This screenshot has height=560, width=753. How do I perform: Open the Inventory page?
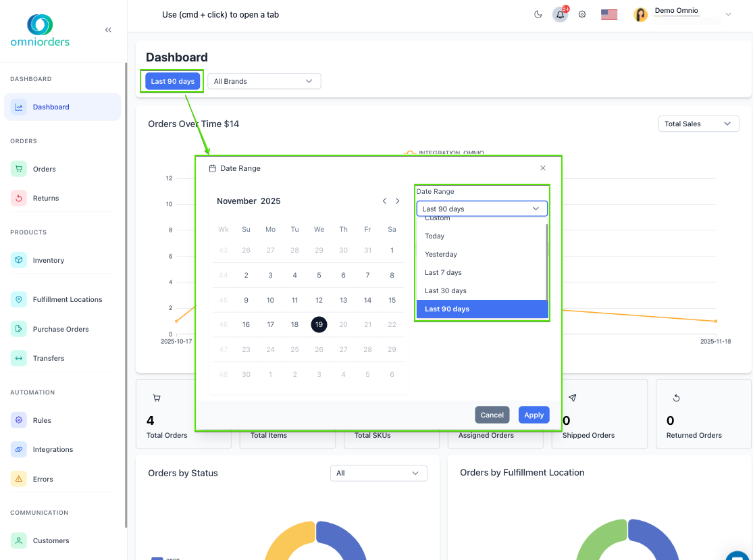point(47,259)
